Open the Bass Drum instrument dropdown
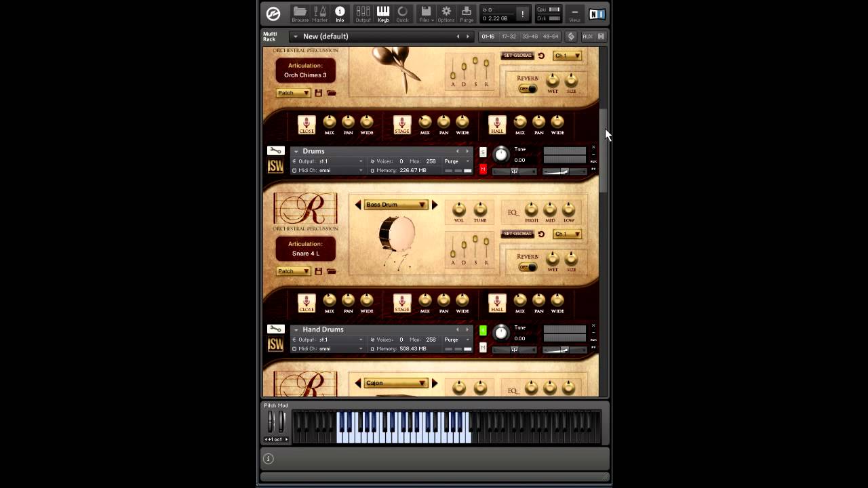 tap(395, 205)
